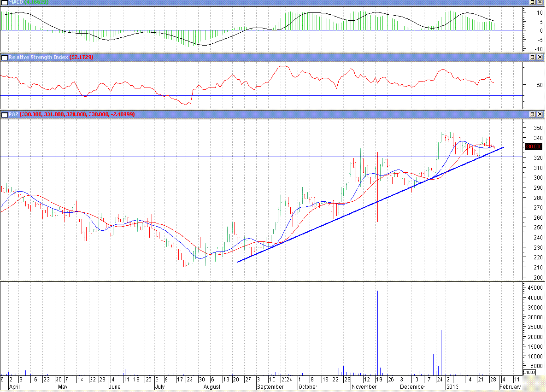The width and height of the screenshot is (546, 392).
Task: Open the MACD pane control menu icon
Action: pyautogui.click(x=4, y=2)
